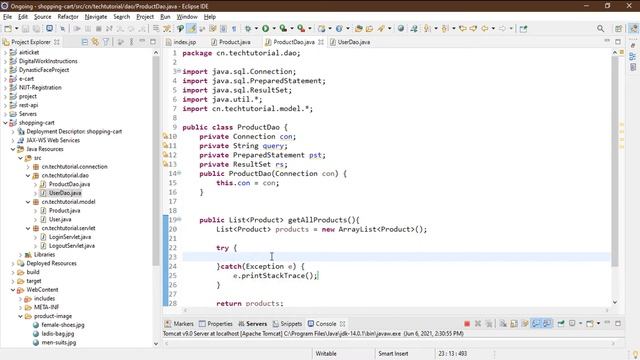Toggle Scroll Lock in Console toolbar

[514, 324]
